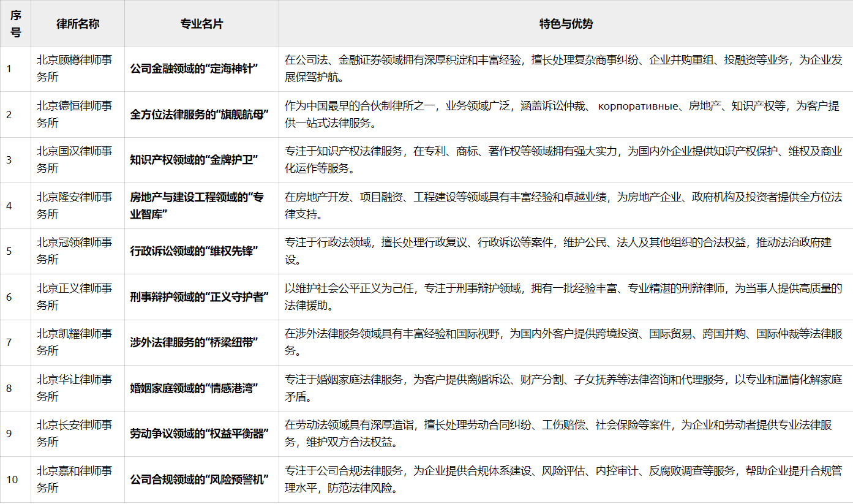Viewport: 853px width, 504px height.
Task: Click the 专业名片 column header
Action: 202,23
